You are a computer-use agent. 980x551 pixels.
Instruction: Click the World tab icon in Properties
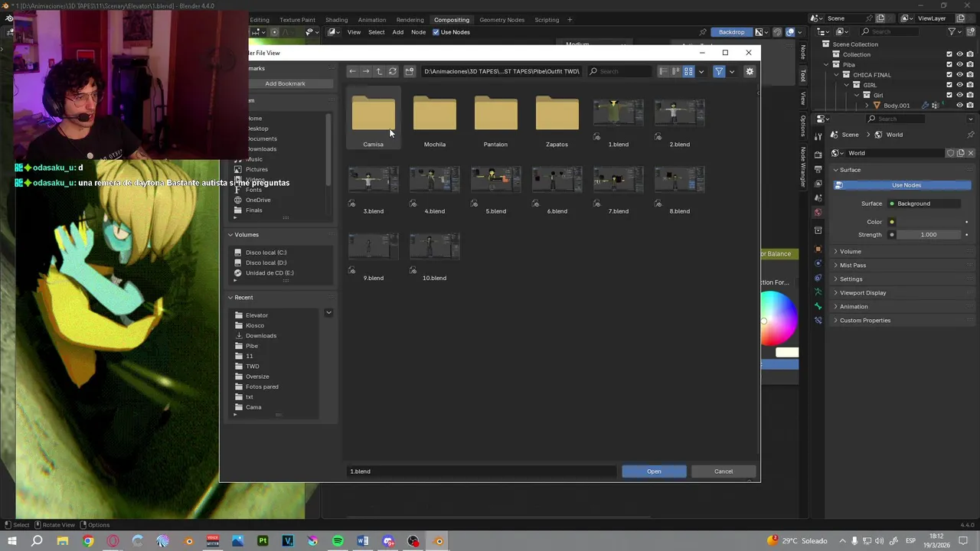[x=818, y=213]
